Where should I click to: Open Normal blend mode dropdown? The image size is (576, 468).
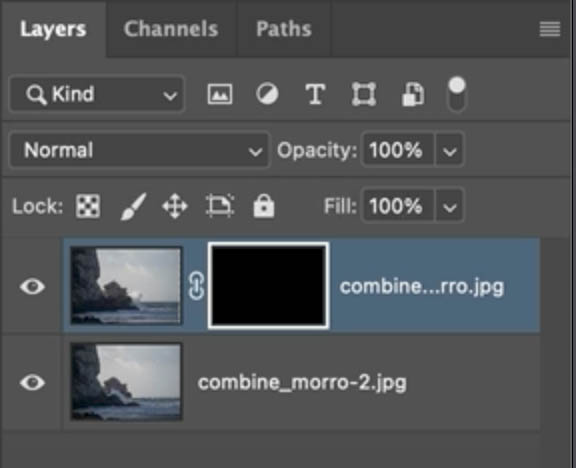140,150
